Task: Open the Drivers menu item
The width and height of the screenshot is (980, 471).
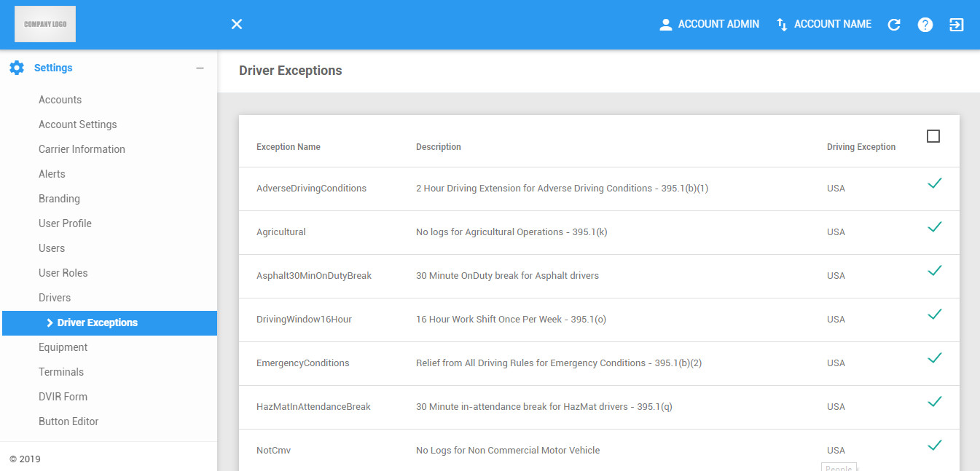Action: click(55, 298)
